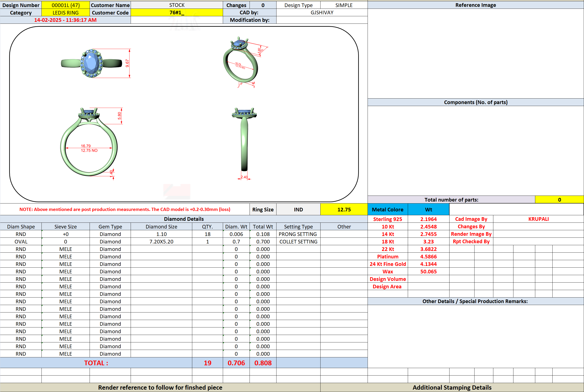The image size is (584, 392).
Task: Click the 10 Kt weight value 2.4548
Action: [429, 227]
